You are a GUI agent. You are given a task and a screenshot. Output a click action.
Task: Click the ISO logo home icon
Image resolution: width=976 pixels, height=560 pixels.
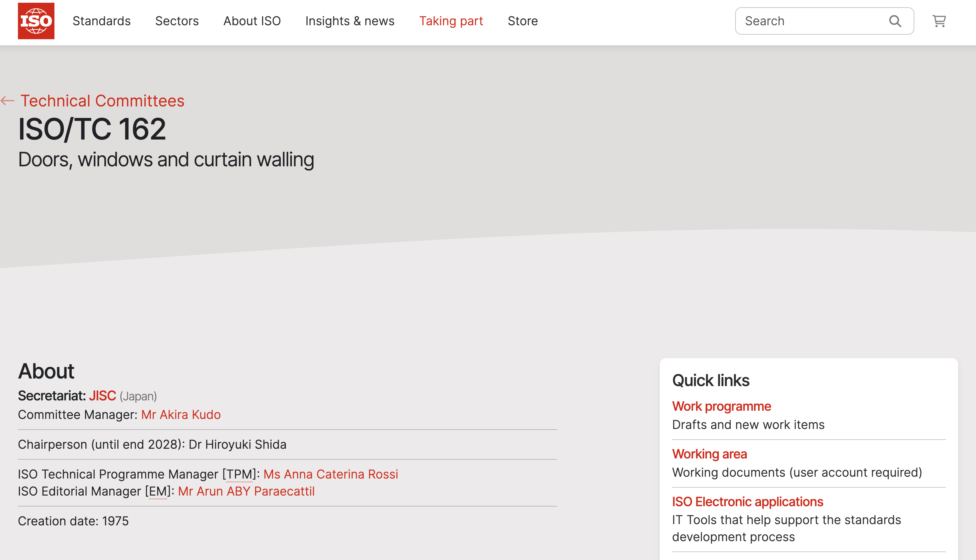36,21
